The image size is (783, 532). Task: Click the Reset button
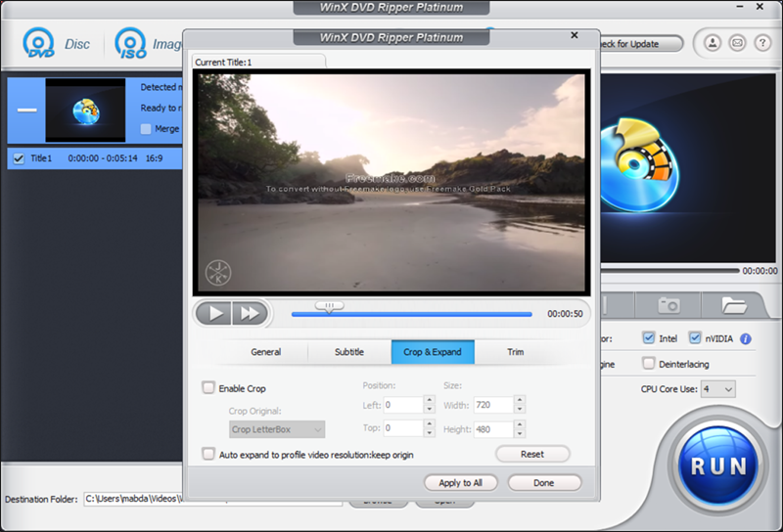point(532,454)
